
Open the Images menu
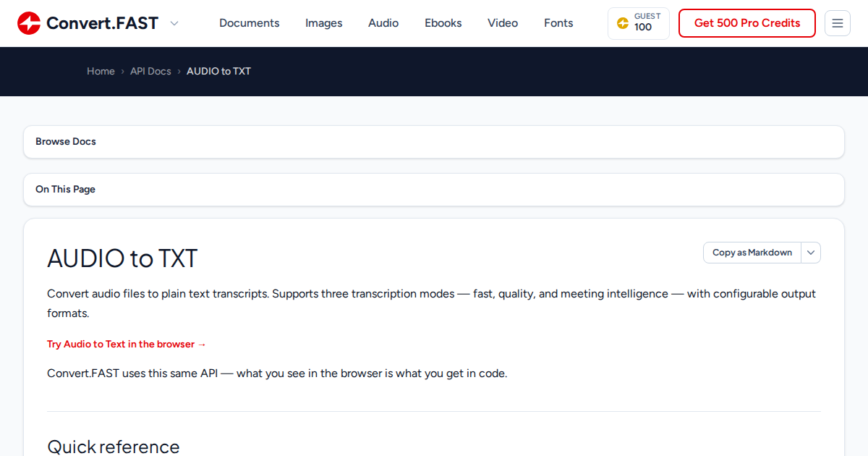pyautogui.click(x=324, y=23)
